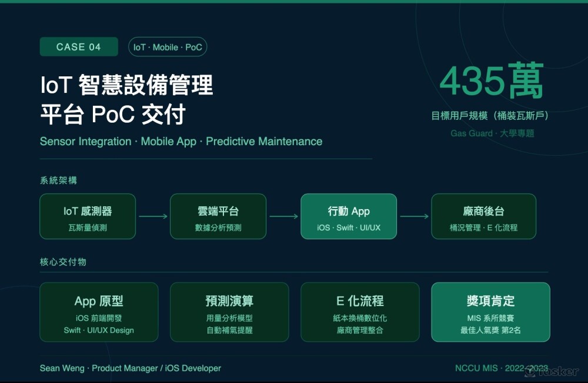Image resolution: width=588 pixels, height=383 pixels.
Task: Click arrow pointing to 廠商後台 card
Action: tap(414, 217)
